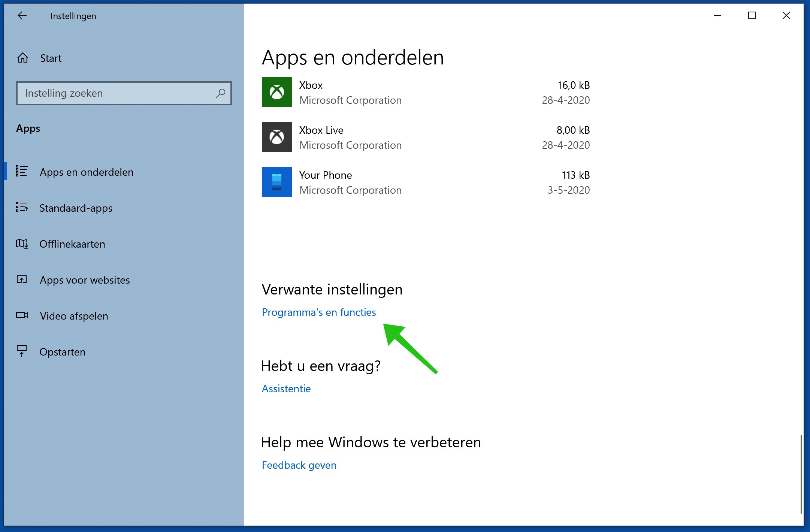Click the Opstarten icon
This screenshot has height=532, width=810.
(22, 351)
